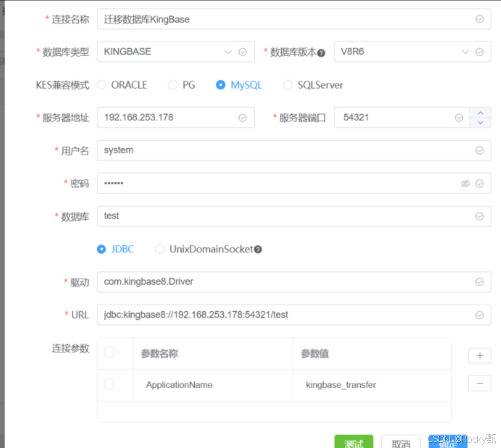Click the URL field with jdbc string
This screenshot has height=448, width=501.
[x=294, y=315]
